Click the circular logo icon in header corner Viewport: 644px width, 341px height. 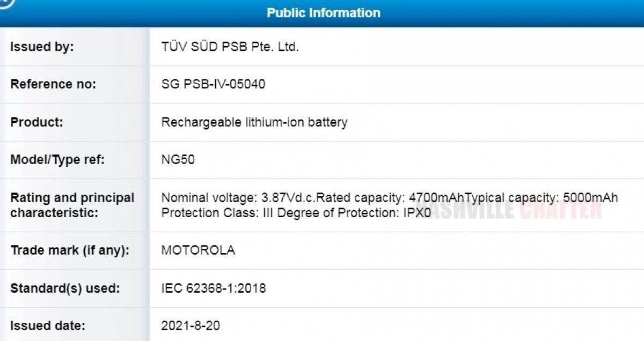click(x=6, y=3)
